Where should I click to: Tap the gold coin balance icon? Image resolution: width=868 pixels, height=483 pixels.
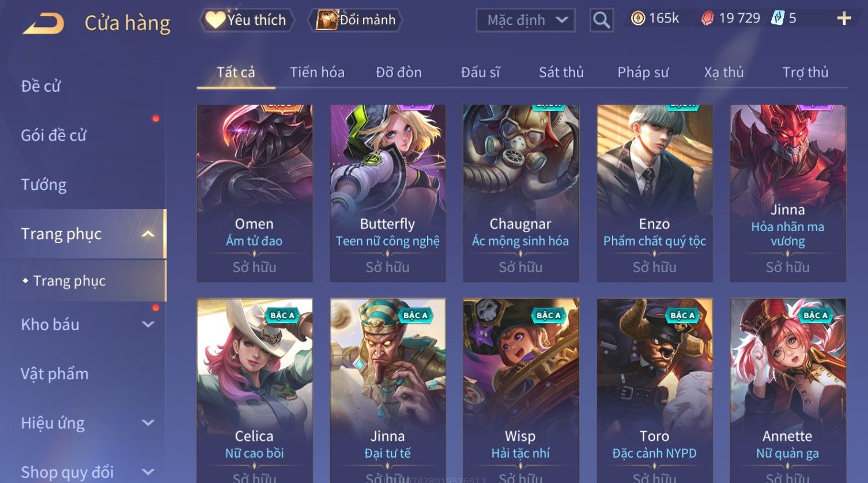tap(637, 18)
